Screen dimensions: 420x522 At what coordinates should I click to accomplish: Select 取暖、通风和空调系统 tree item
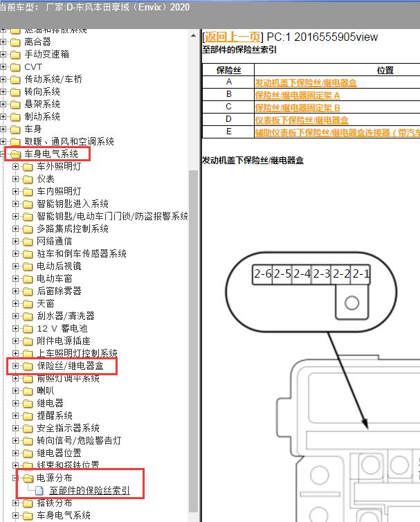point(69,142)
